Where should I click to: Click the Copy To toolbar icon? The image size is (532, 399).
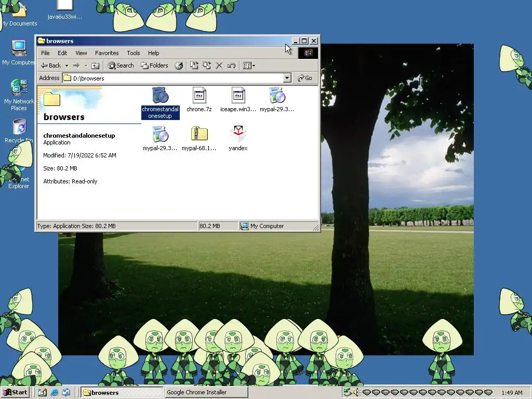[x=207, y=65]
